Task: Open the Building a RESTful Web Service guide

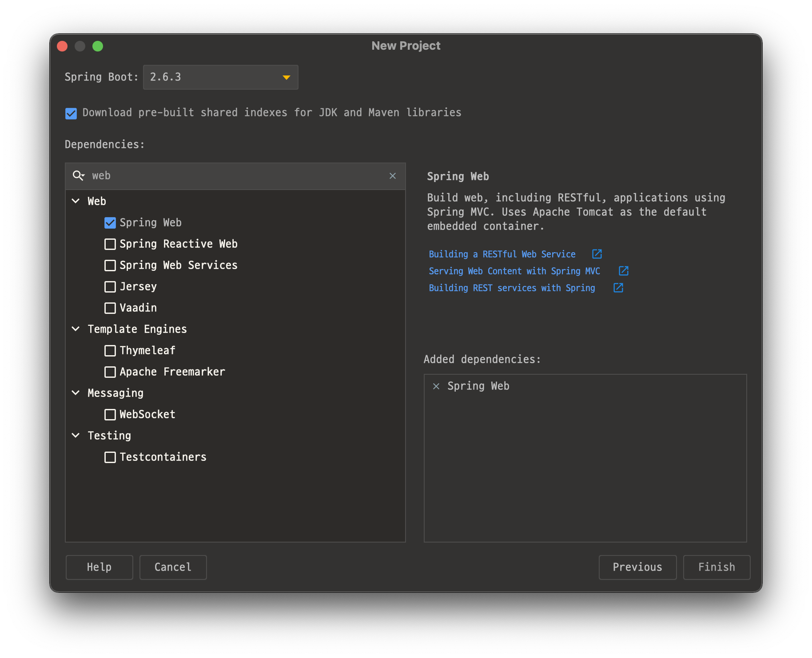Action: pos(502,254)
